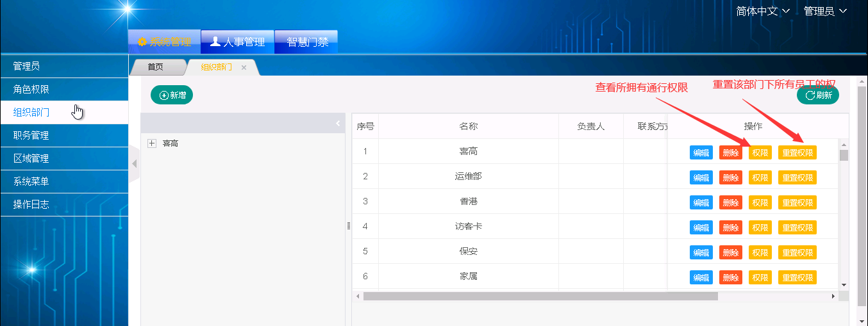
Task: Select the 组织部门 page tab
Action: 217,67
